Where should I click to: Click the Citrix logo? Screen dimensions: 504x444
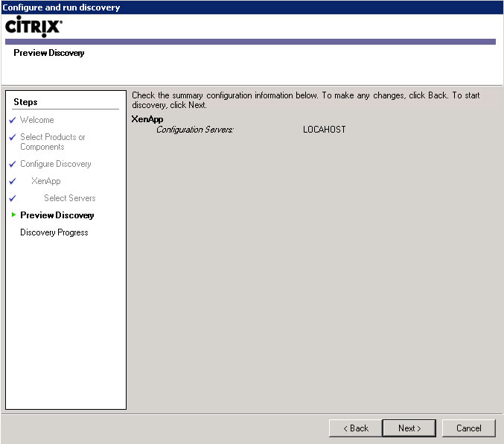pyautogui.click(x=34, y=26)
